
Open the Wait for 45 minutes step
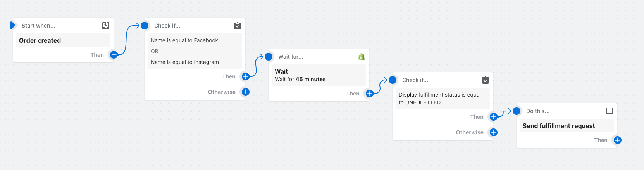click(x=319, y=75)
